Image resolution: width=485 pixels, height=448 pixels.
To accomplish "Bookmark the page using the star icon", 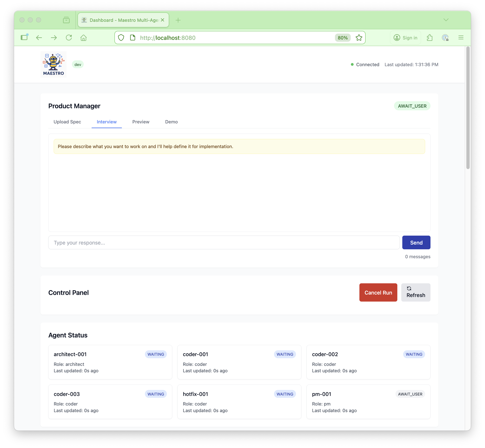I will [x=359, y=38].
